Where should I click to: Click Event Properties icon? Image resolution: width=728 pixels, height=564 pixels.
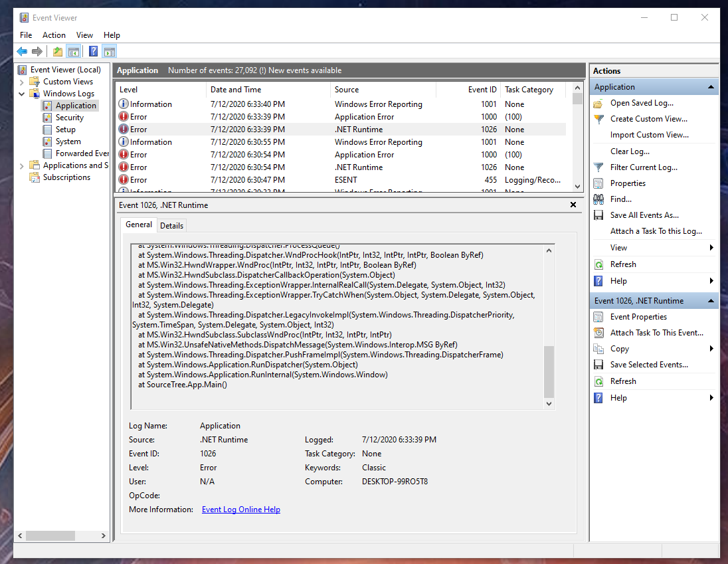point(598,317)
